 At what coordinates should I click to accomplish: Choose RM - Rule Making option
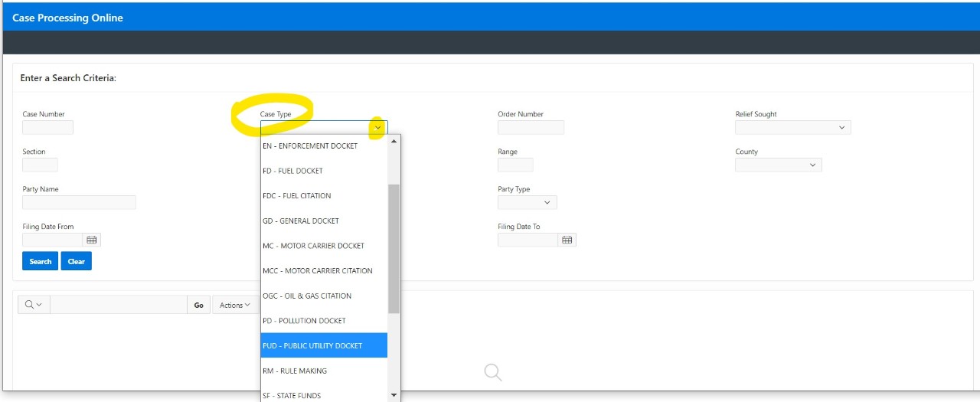click(323, 371)
